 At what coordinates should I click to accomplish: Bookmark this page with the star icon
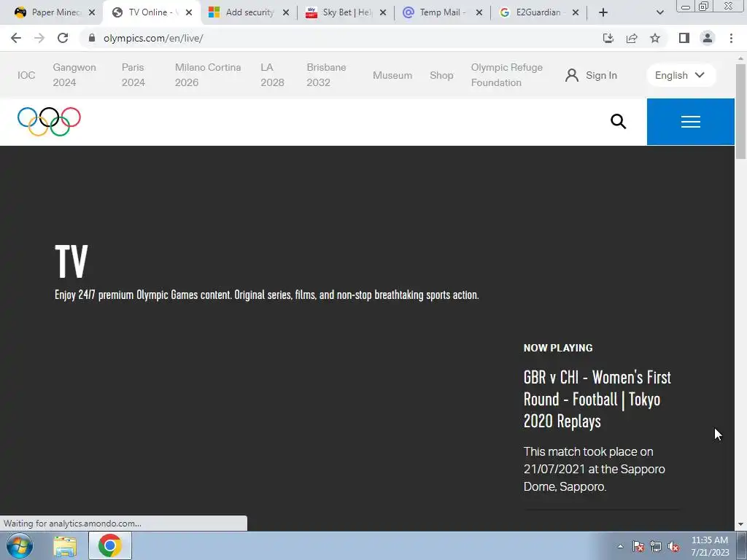coord(655,38)
